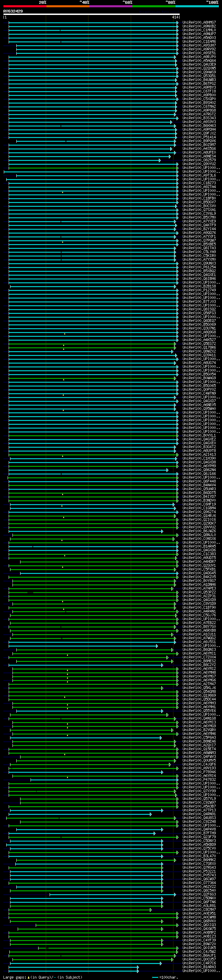Screen dimensions: 222x980
Task: Select the UniRef100_A9RJP0 label
Action: click(199, 57)
